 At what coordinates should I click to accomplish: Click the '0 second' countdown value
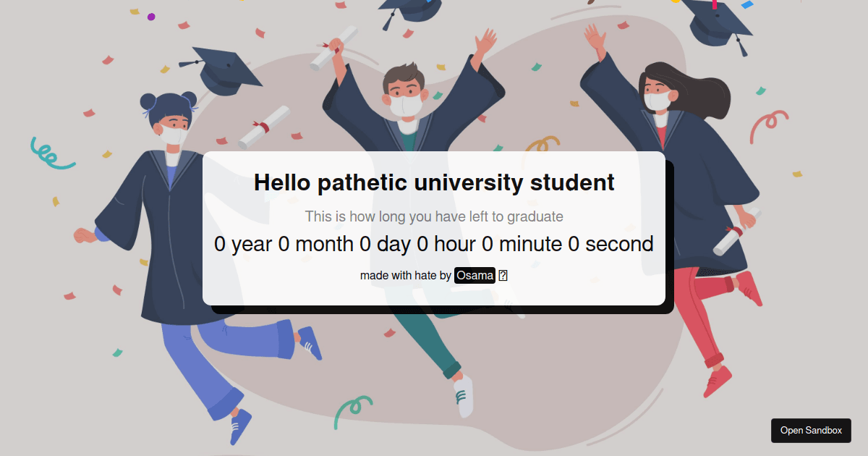pos(610,244)
